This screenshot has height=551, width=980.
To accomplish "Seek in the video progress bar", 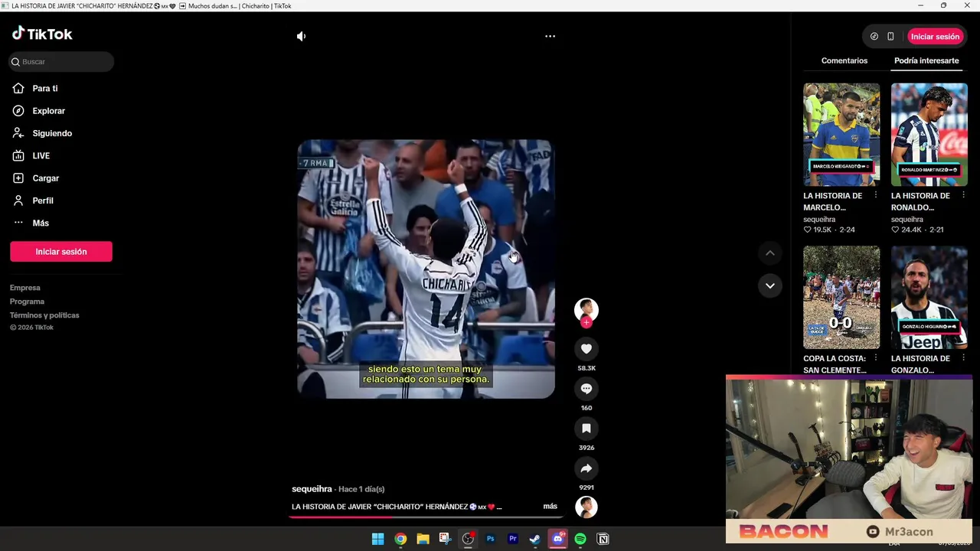I will (426, 517).
